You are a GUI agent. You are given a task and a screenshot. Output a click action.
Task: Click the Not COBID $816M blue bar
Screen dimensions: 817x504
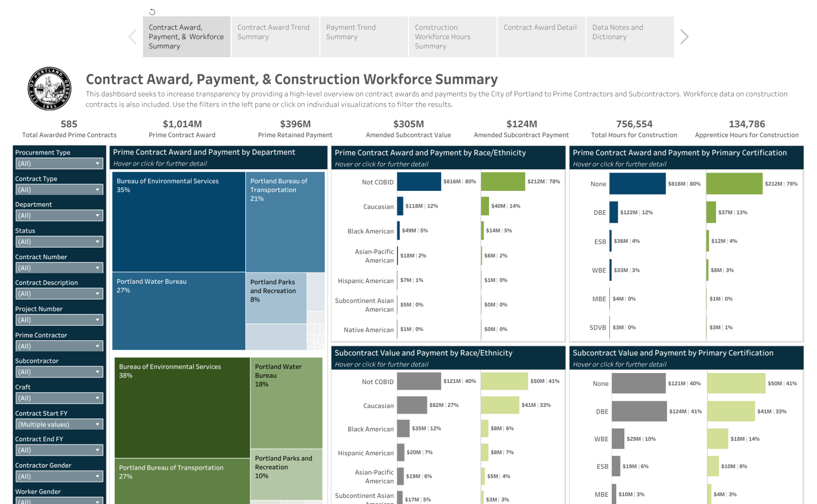coord(419,182)
